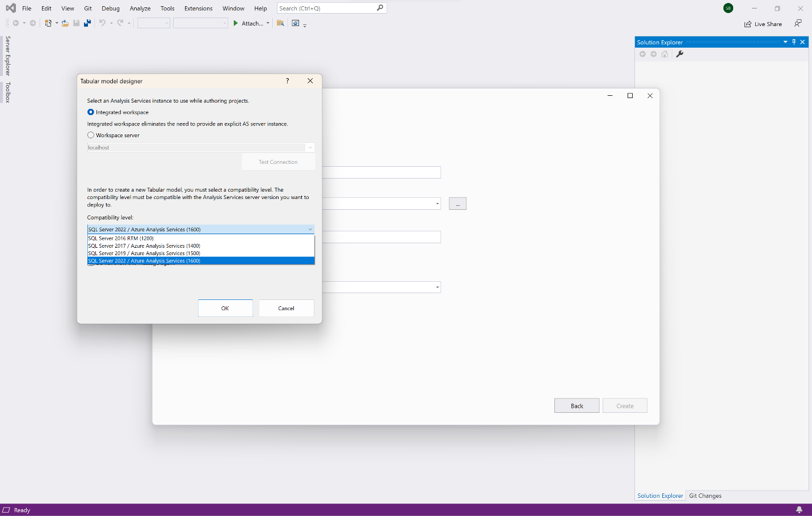
Task: Click the Redo icon in the toolbar
Action: (x=119, y=23)
